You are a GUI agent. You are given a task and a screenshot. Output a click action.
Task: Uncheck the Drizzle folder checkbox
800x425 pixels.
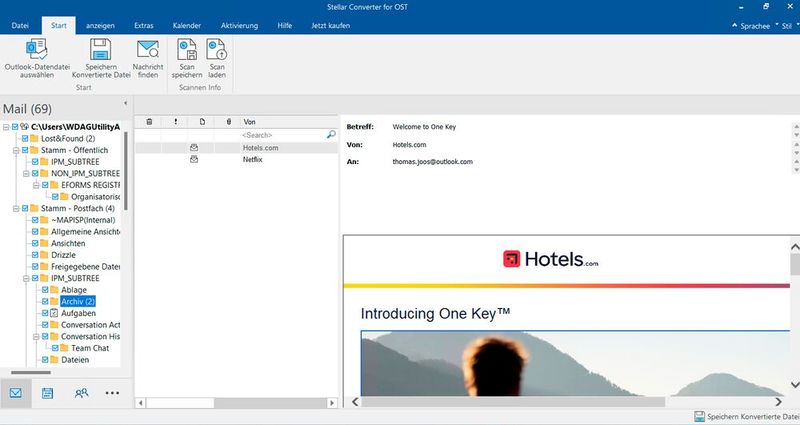pos(34,255)
